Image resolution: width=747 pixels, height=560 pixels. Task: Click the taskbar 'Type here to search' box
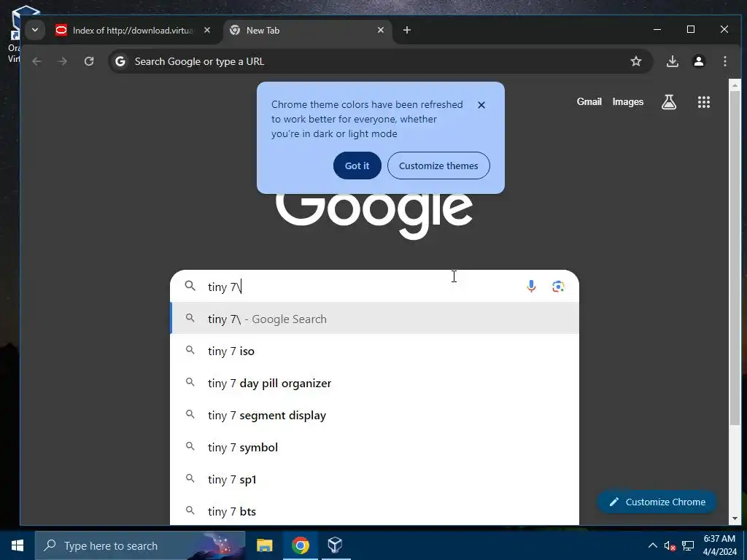[x=140, y=545]
